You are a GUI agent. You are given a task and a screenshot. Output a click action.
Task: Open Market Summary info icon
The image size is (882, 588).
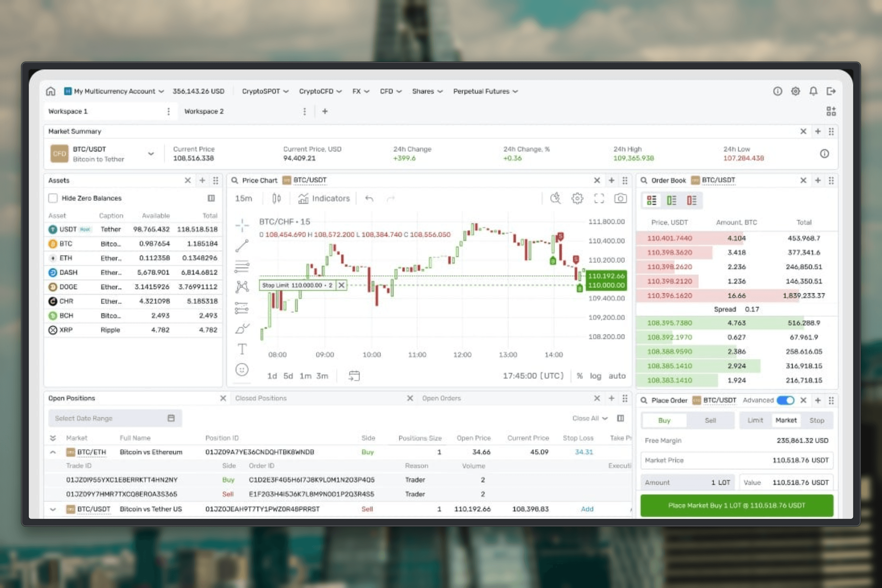point(824,154)
